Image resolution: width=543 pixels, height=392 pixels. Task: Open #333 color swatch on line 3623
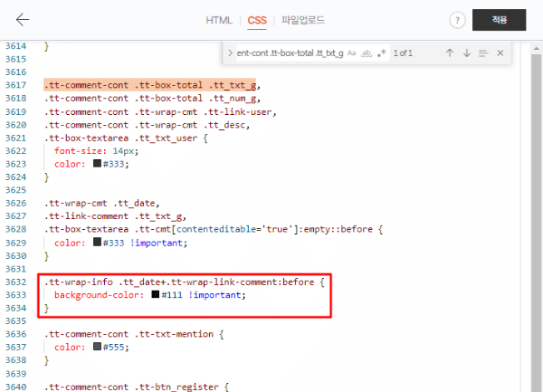[x=97, y=164]
